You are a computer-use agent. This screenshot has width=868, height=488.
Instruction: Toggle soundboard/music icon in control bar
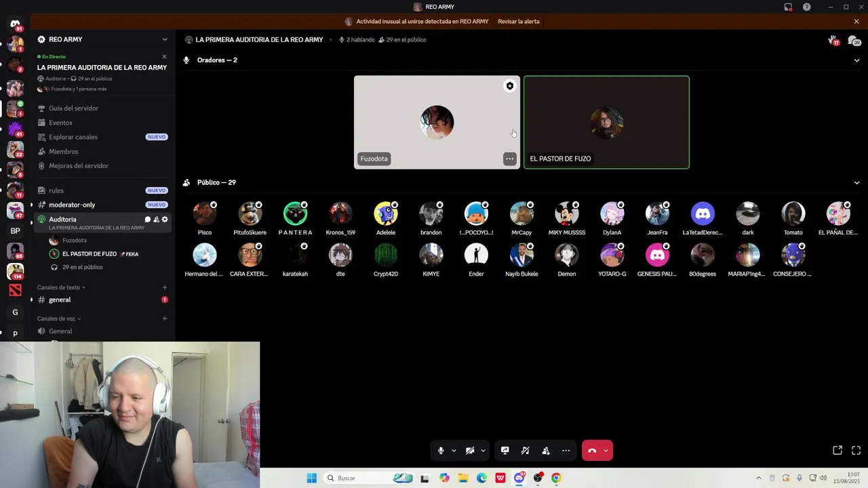point(525,451)
